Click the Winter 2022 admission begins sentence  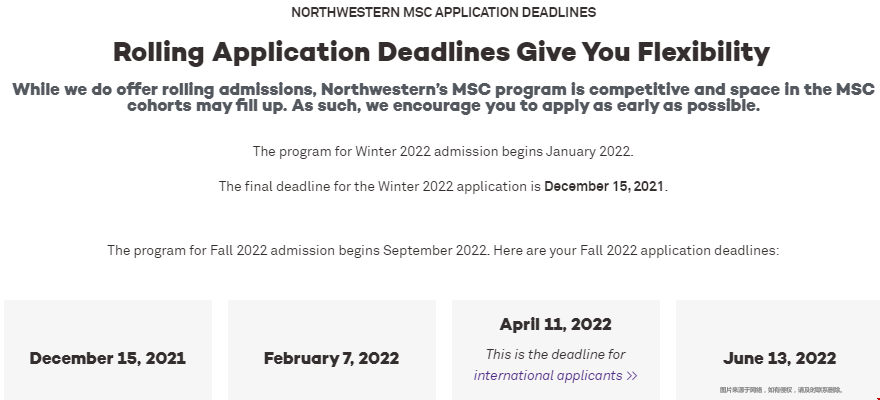[443, 151]
